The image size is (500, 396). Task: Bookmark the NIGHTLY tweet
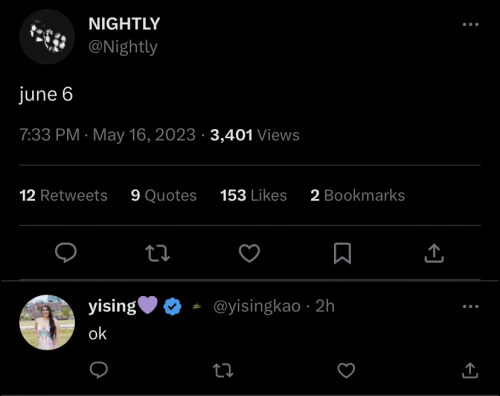(x=342, y=253)
